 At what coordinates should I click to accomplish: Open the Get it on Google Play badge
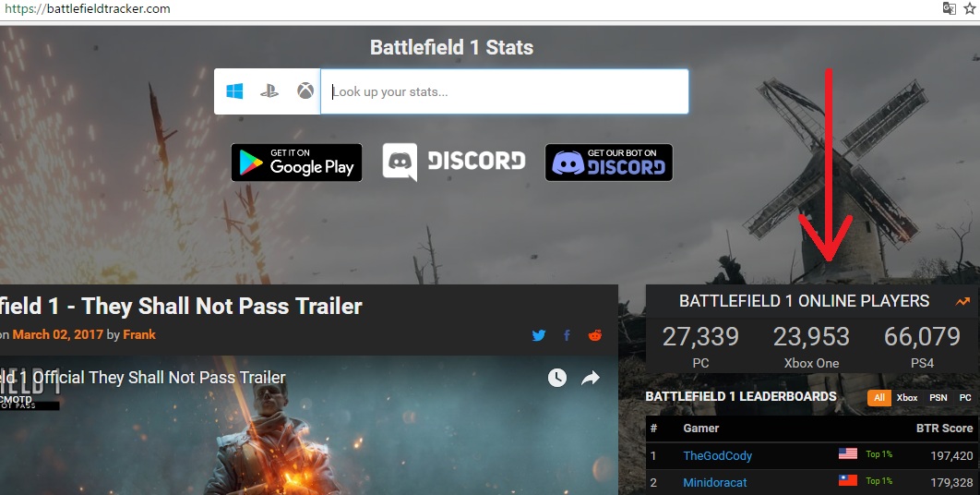click(x=296, y=163)
